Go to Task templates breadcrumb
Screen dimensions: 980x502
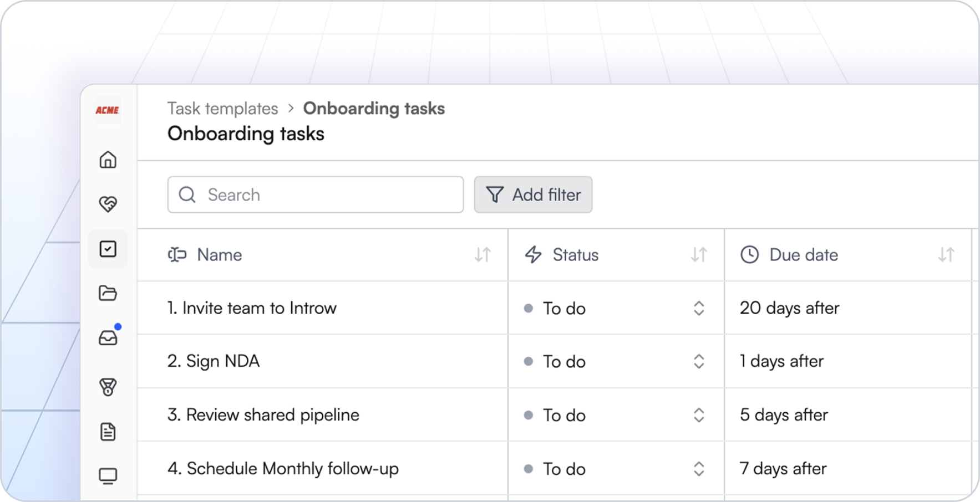click(222, 109)
